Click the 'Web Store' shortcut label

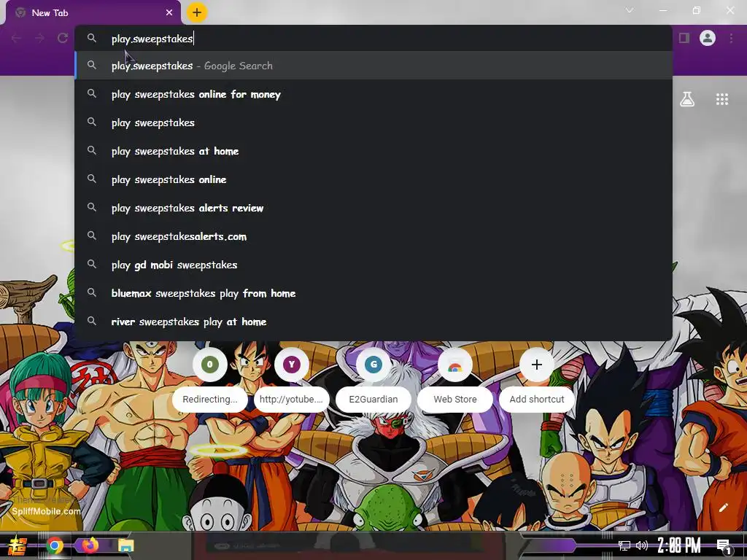click(455, 399)
